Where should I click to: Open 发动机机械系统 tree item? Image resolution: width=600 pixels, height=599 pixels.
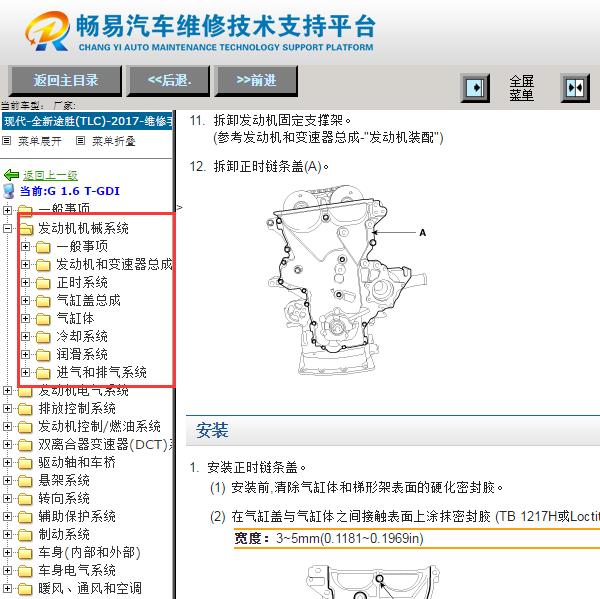[83, 229]
